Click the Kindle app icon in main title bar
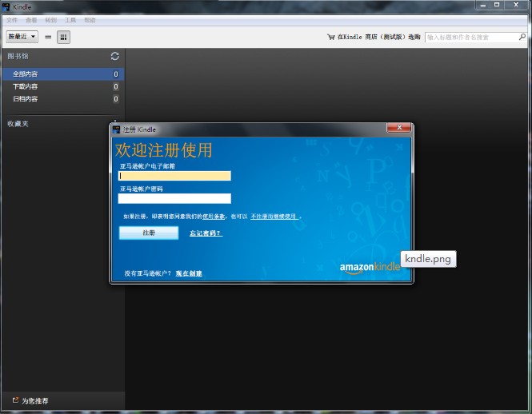 [x=7, y=6]
